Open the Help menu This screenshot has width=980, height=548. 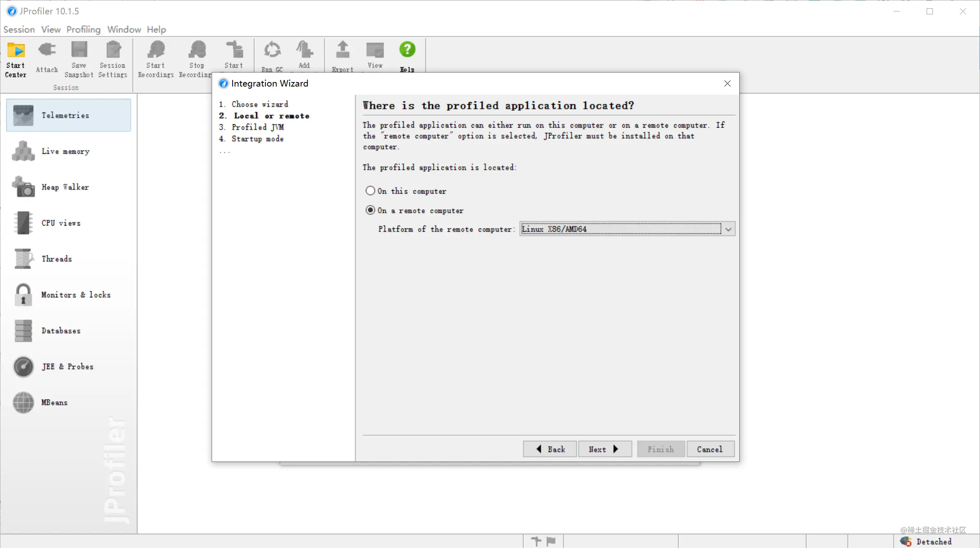(156, 30)
